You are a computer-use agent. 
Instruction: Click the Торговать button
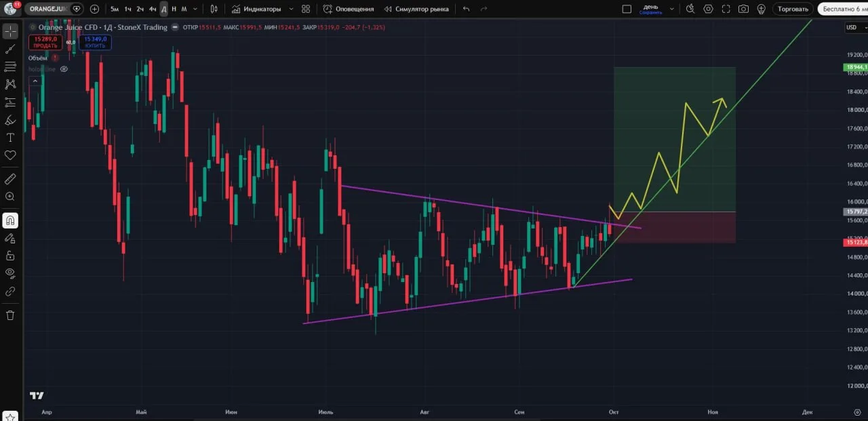click(x=793, y=9)
